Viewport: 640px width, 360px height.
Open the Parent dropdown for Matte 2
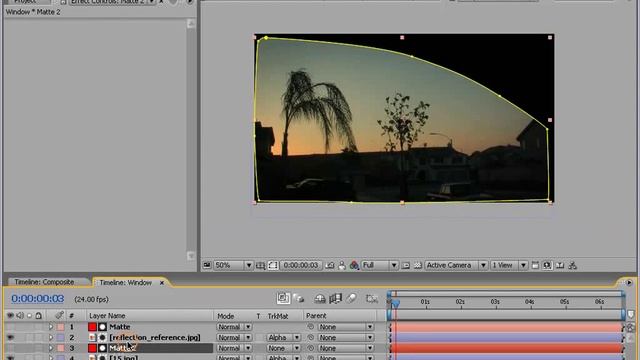[x=346, y=348]
